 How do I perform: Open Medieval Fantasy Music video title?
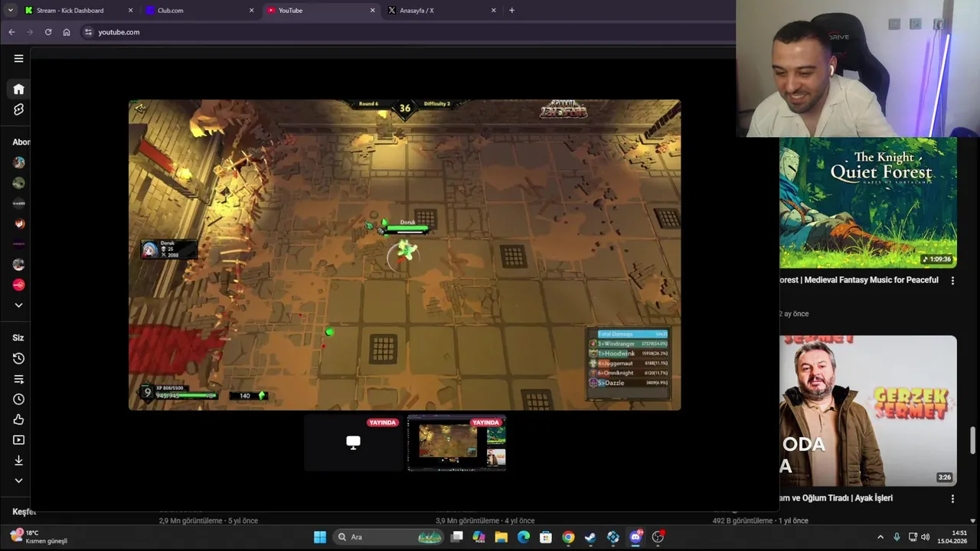pos(859,280)
